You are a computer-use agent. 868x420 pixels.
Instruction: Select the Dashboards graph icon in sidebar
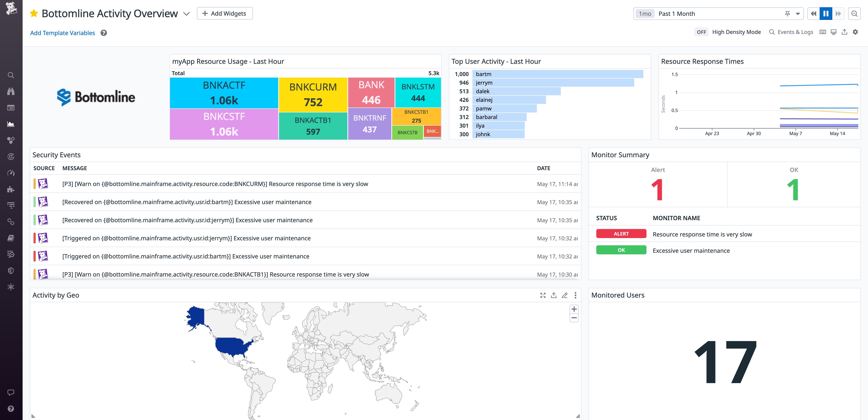pos(11,124)
